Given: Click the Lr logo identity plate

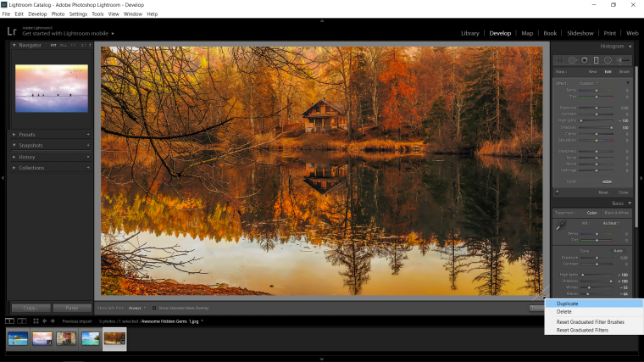Looking at the screenshot, I should [12, 31].
